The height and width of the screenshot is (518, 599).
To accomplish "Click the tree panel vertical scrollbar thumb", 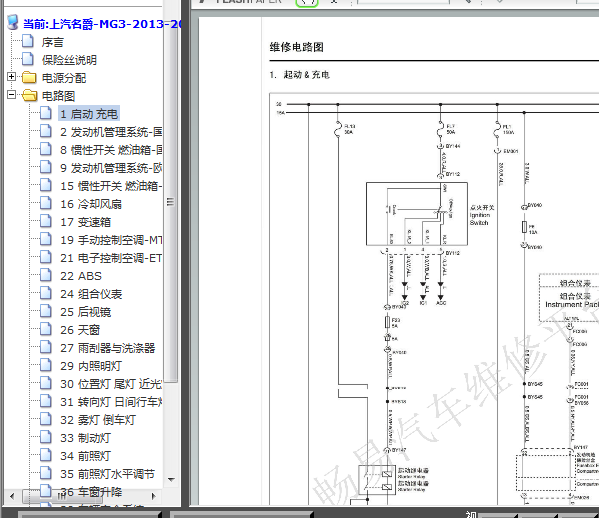I will click(x=171, y=201).
